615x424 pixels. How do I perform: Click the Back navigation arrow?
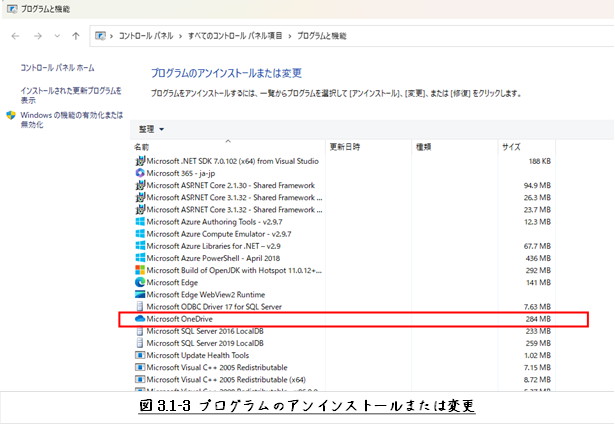click(x=15, y=36)
